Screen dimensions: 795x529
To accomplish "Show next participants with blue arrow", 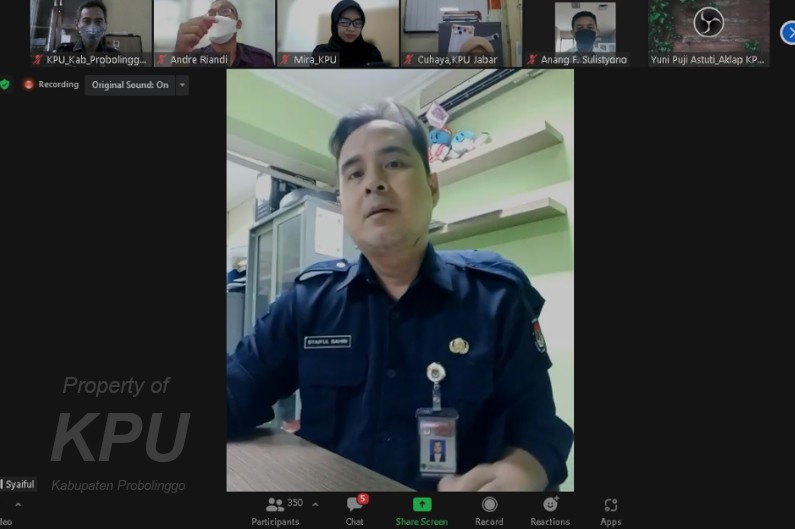I will 788,33.
